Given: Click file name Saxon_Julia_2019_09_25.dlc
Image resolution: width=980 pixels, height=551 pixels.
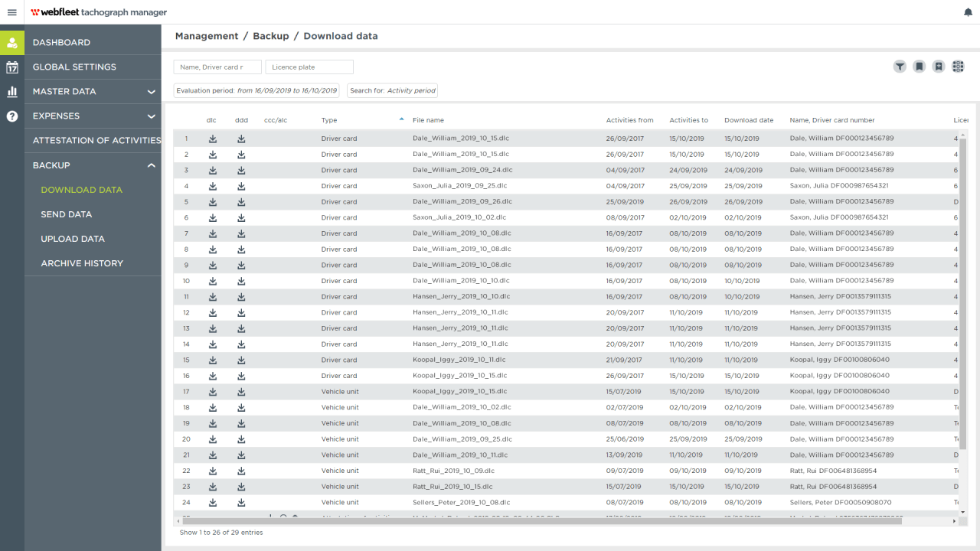Looking at the screenshot, I should tap(459, 186).
